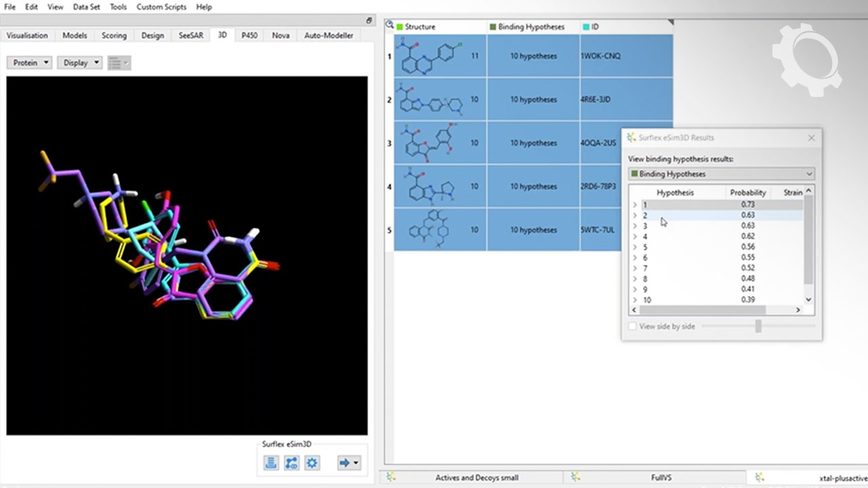Viewport: 868px width, 488px height.
Task: Open the Binding Hypotheses combo box
Action: [722, 174]
